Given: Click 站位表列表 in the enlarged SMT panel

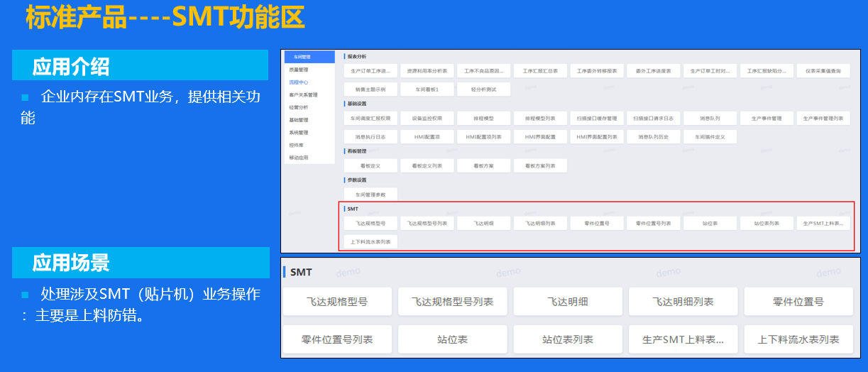Looking at the screenshot, I should click(568, 339).
